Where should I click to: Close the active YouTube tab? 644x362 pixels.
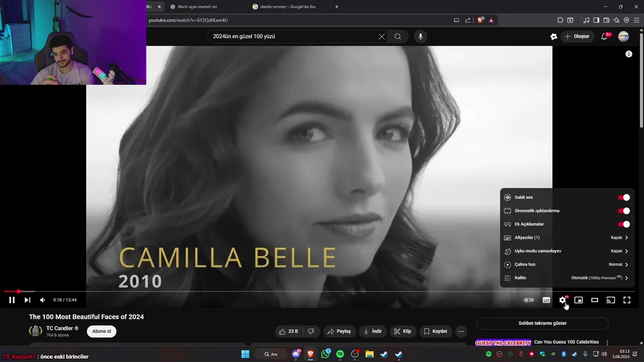point(159,7)
